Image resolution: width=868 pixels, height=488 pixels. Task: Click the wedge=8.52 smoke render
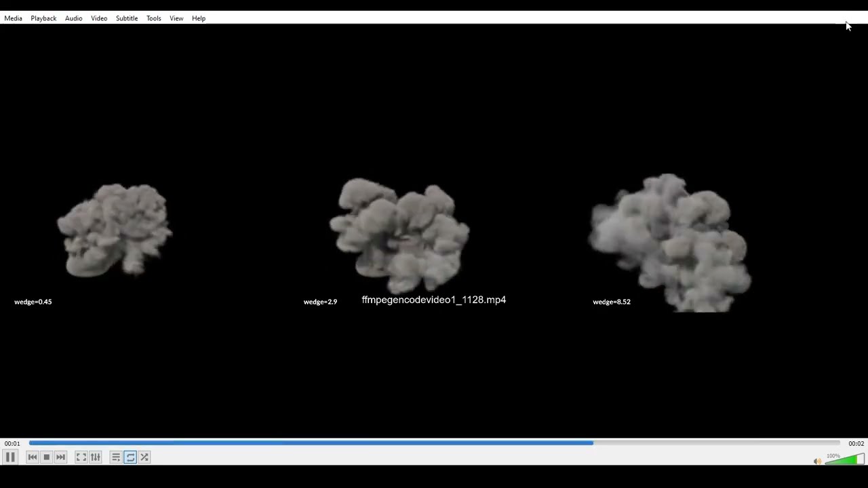point(670,243)
